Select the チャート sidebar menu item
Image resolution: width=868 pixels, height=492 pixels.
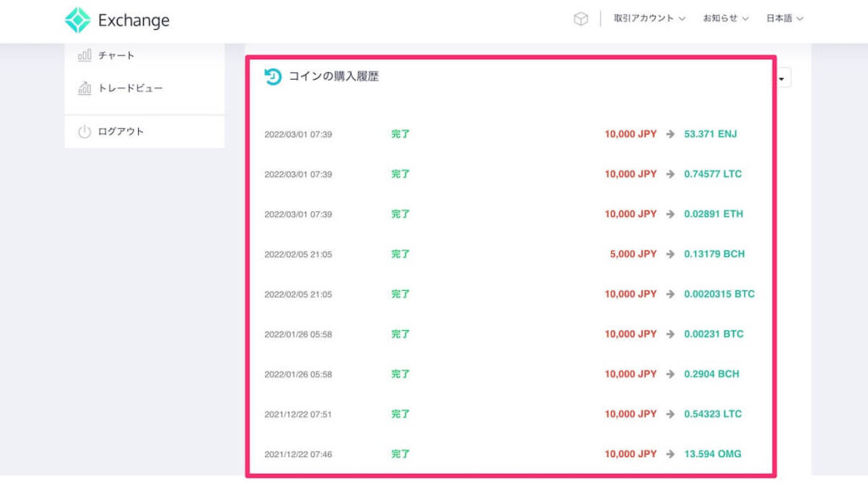pyautogui.click(x=116, y=55)
